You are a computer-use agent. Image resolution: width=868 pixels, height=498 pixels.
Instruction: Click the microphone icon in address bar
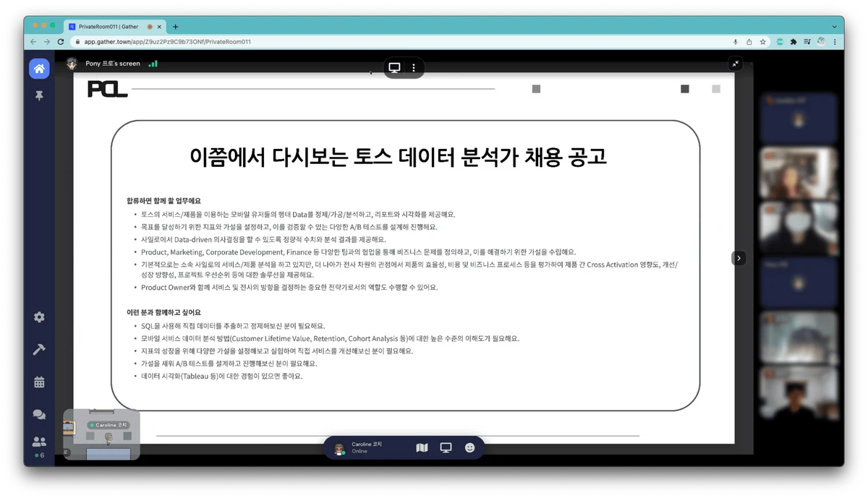[x=736, y=42]
